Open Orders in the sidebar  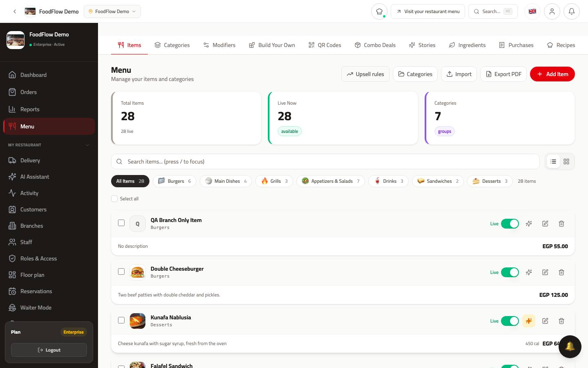click(49, 92)
